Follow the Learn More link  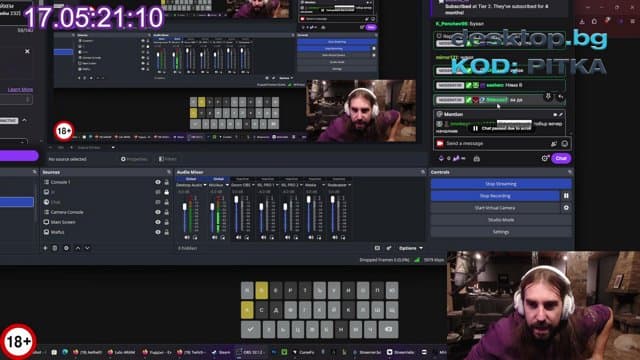point(20,89)
